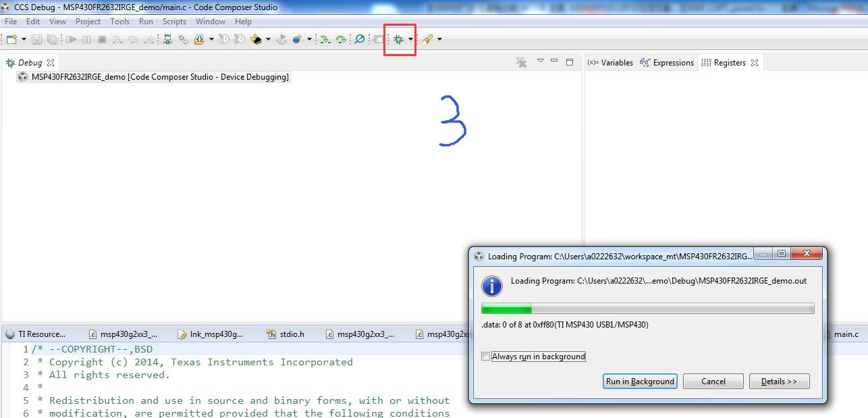Open the Edit menu
868x418 pixels.
pyautogui.click(x=32, y=22)
